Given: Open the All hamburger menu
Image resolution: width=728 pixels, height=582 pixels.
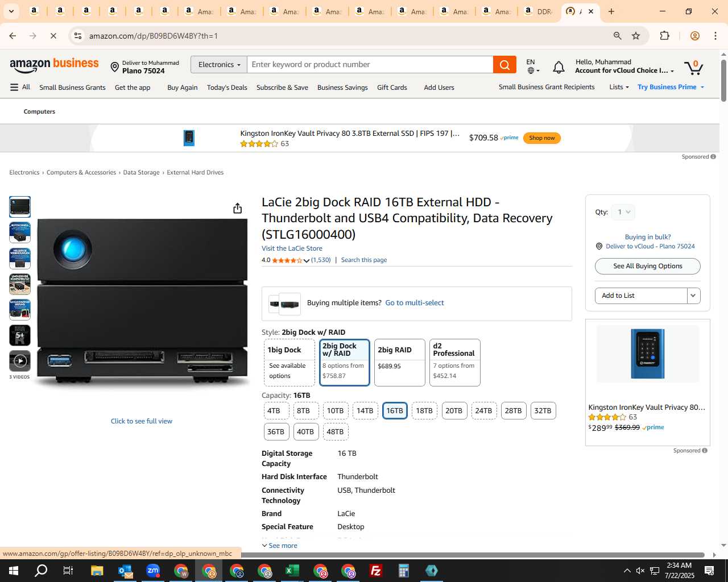Looking at the screenshot, I should [20, 87].
